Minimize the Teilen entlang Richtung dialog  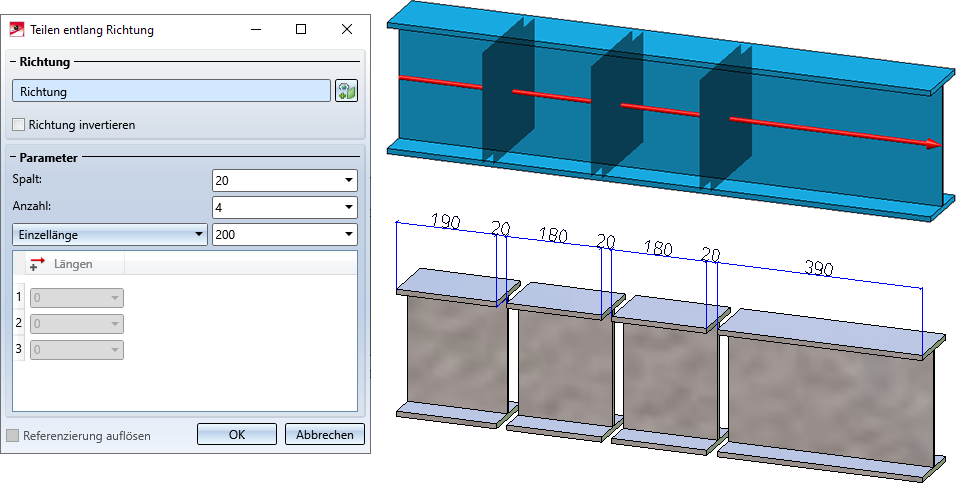pyautogui.click(x=254, y=29)
